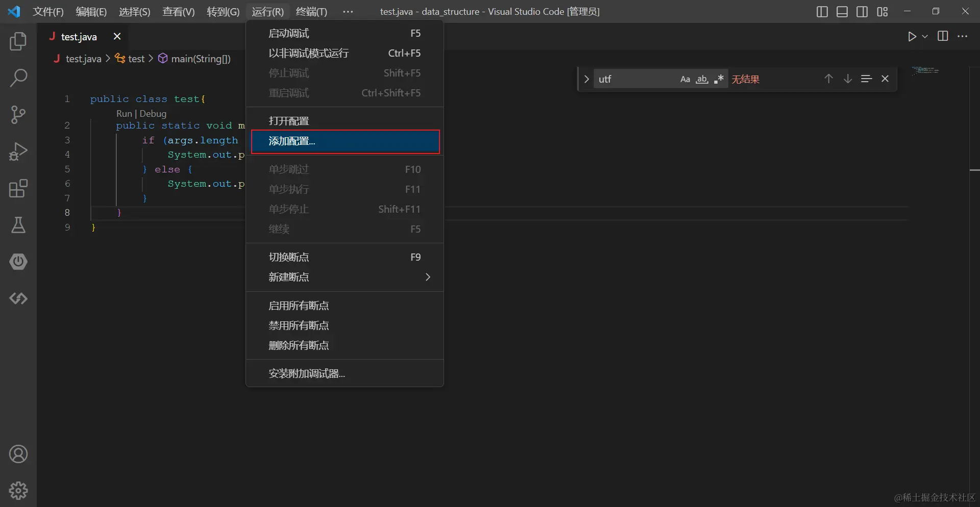Viewport: 980px width, 507px height.
Task: Toggle primary side bar layout icon
Action: click(x=822, y=12)
